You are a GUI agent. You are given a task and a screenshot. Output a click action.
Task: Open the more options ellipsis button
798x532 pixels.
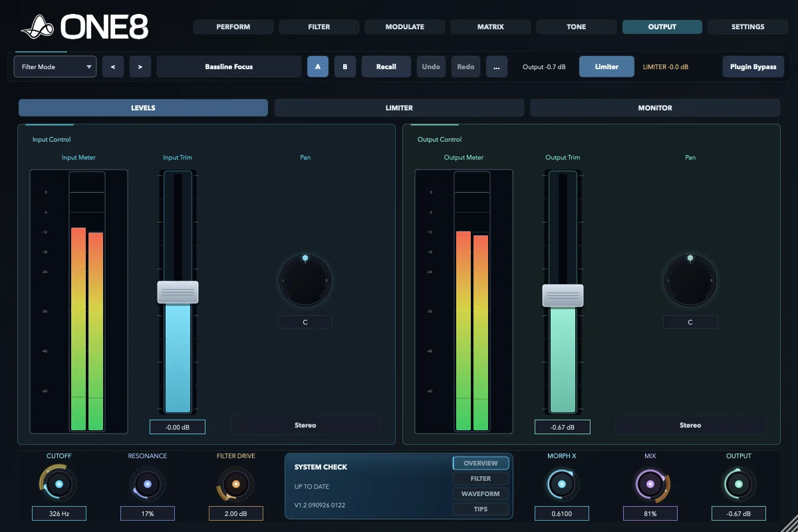click(497, 66)
